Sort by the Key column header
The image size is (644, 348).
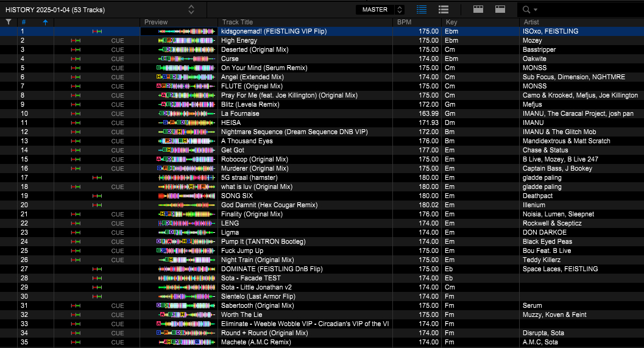[x=451, y=22]
